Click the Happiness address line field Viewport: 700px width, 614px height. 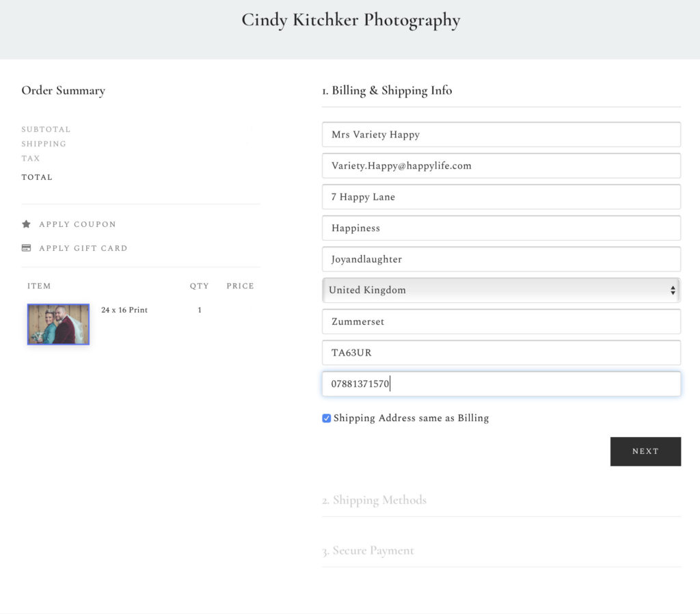tap(501, 228)
